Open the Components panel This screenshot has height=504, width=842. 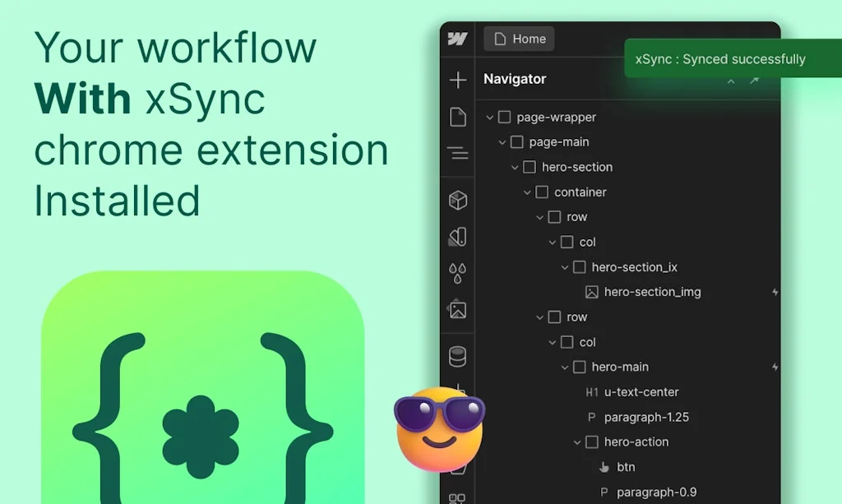pos(458,200)
